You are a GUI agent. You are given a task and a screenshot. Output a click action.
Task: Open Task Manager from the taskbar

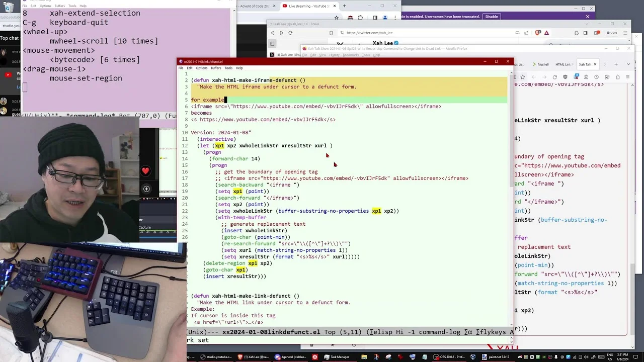336,357
